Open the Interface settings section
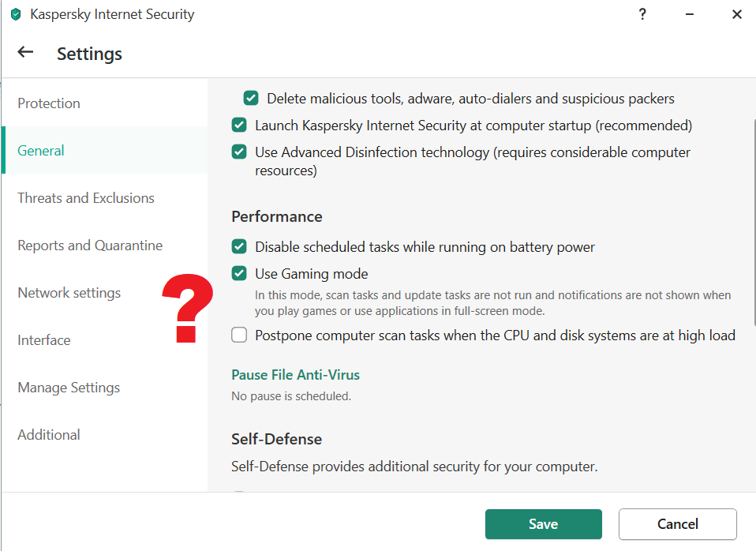Viewport: 756px width, 551px height. [44, 340]
